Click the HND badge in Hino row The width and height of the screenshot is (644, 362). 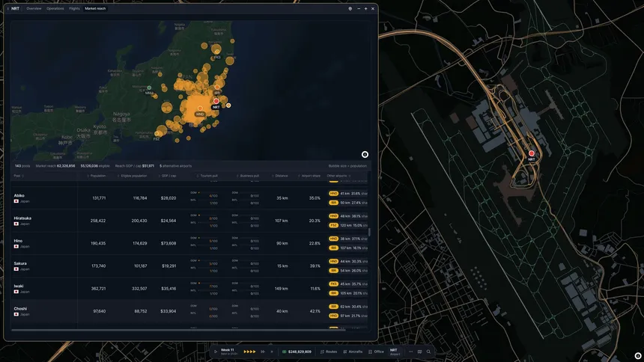click(x=333, y=239)
